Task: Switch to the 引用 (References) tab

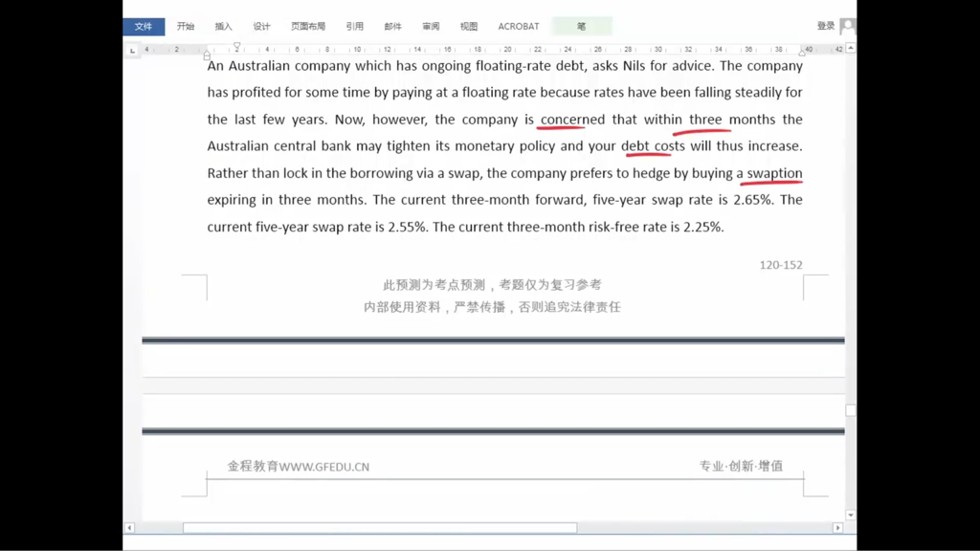Action: pyautogui.click(x=354, y=26)
